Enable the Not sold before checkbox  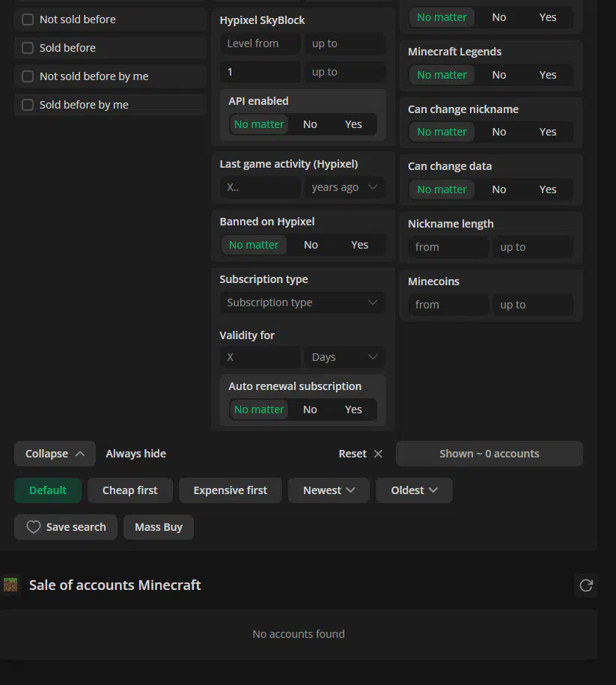[28, 19]
